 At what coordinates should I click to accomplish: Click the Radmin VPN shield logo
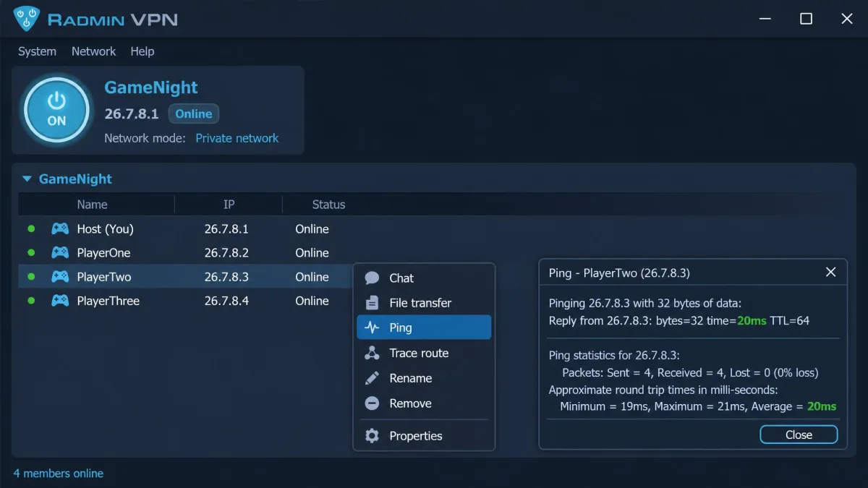click(x=27, y=19)
